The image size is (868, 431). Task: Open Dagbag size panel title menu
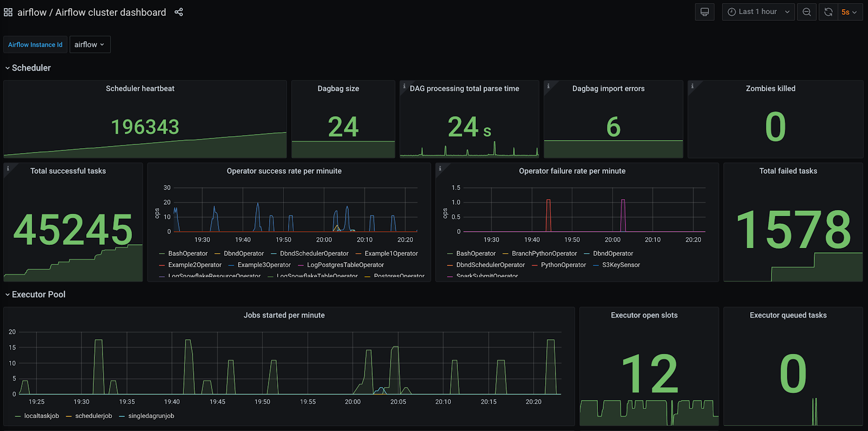click(338, 88)
